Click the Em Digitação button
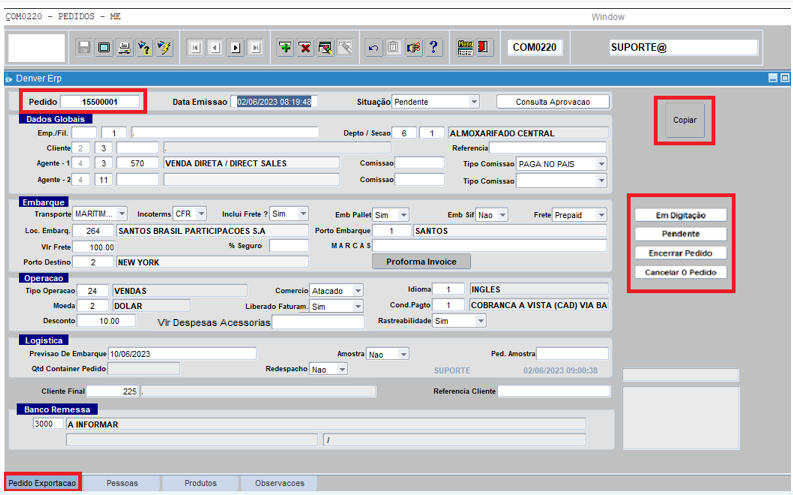This screenshot has width=793, height=495. click(681, 215)
